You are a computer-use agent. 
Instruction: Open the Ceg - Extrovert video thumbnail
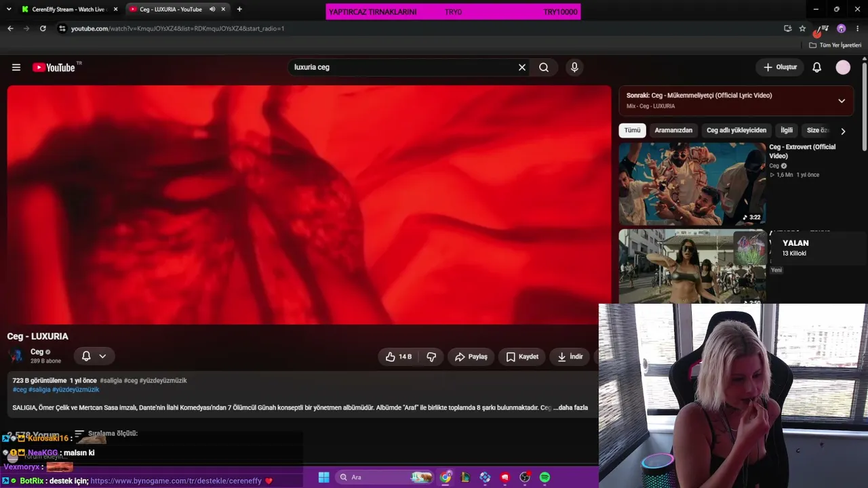point(692,184)
